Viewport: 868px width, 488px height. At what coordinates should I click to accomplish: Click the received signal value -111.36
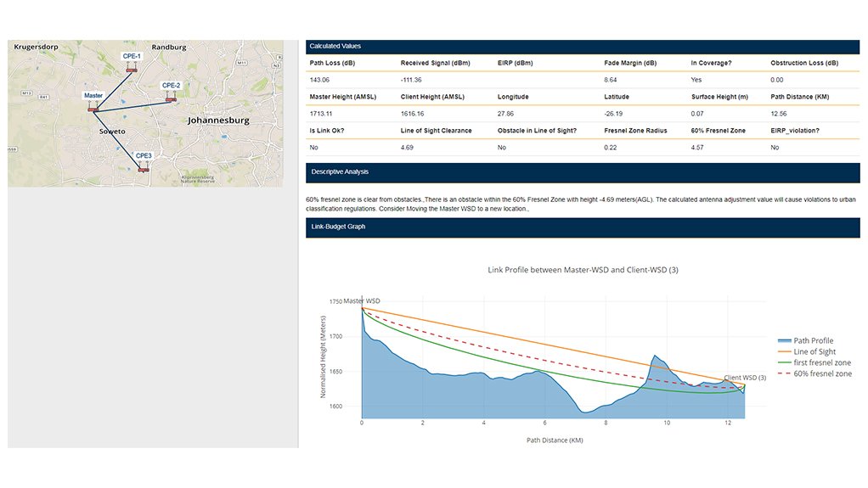tap(411, 81)
